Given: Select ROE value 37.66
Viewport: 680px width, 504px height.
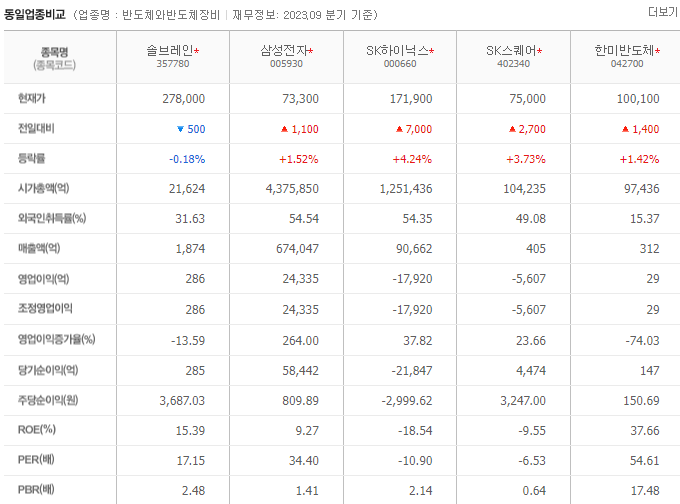Looking at the screenshot, I should pos(644,431).
